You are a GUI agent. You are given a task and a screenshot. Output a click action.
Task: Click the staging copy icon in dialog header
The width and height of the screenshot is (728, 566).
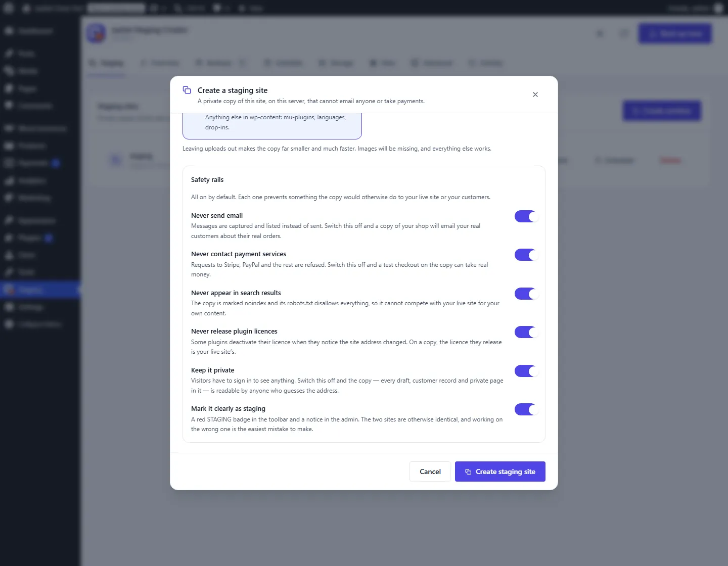(187, 90)
